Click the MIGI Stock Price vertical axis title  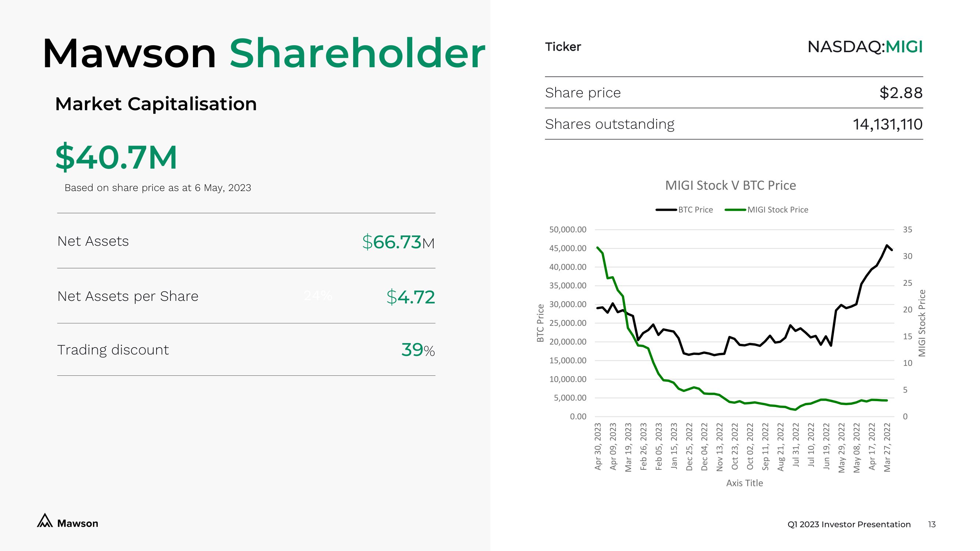pyautogui.click(x=922, y=323)
